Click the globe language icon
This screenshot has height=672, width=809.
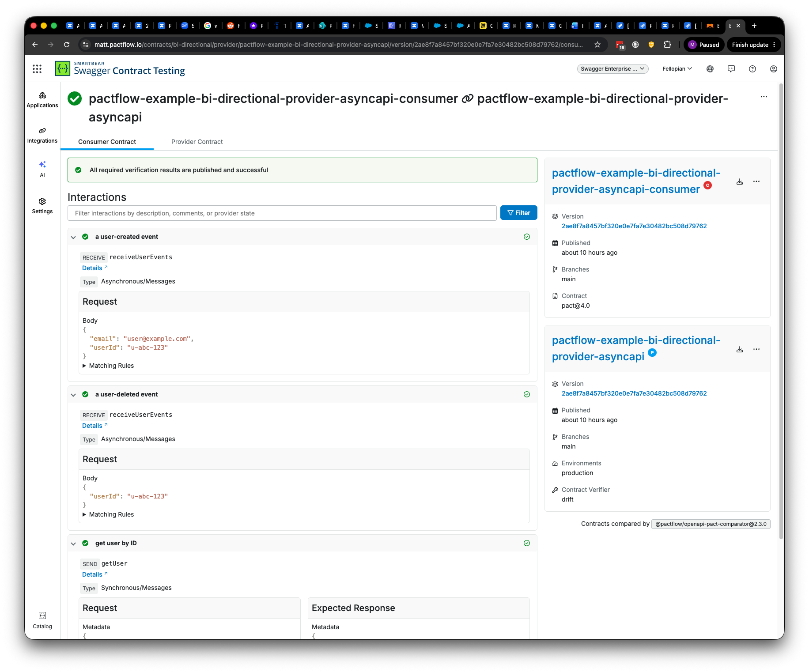[x=710, y=69]
